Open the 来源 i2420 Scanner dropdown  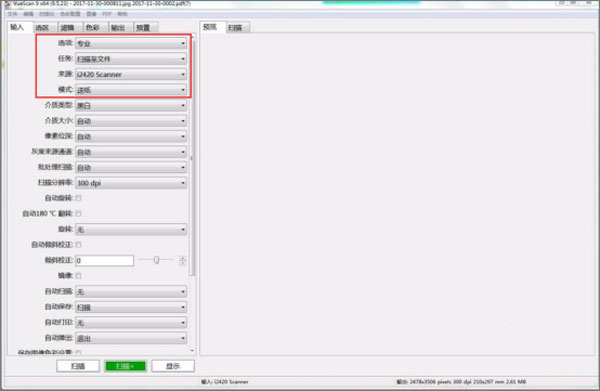[x=131, y=74]
